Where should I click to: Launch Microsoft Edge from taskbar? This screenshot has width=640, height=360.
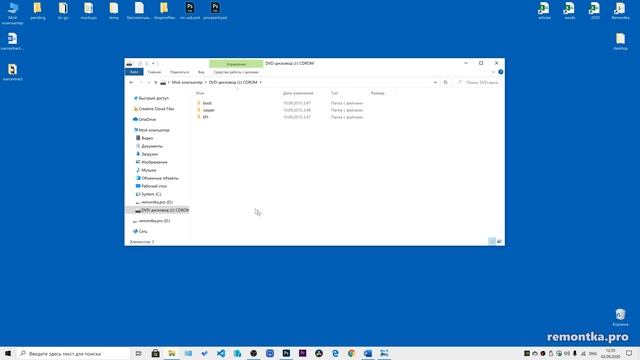[335, 353]
